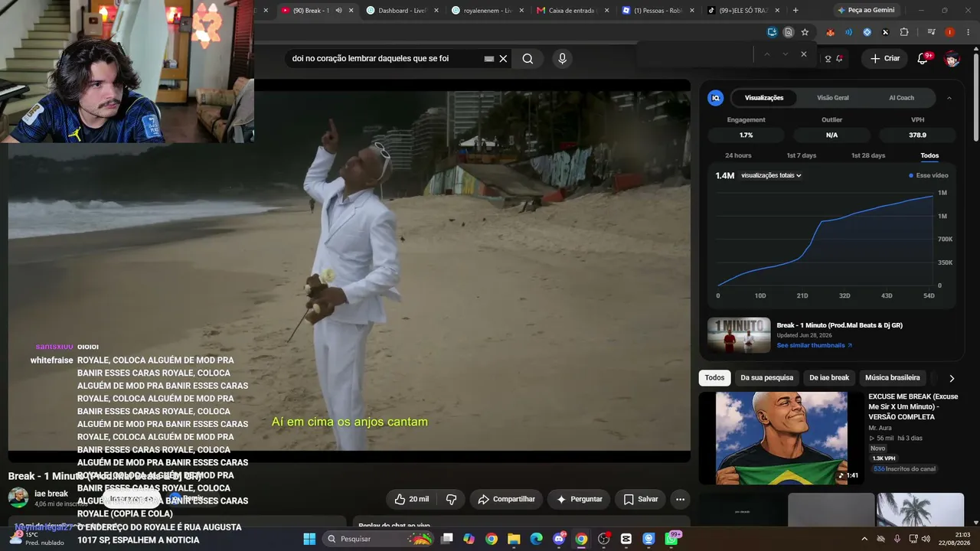Mute the Break YouTube tab audio icon
Viewport: 980px width, 551px height.
tap(338, 11)
